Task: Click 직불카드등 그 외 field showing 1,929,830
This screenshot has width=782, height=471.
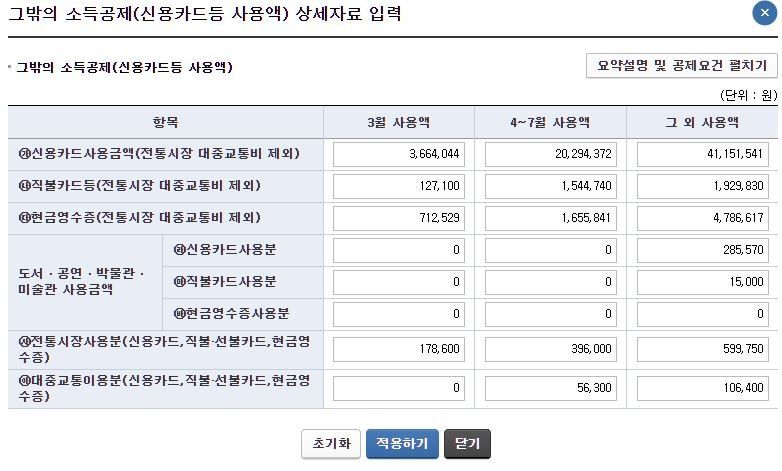Action: [703, 186]
